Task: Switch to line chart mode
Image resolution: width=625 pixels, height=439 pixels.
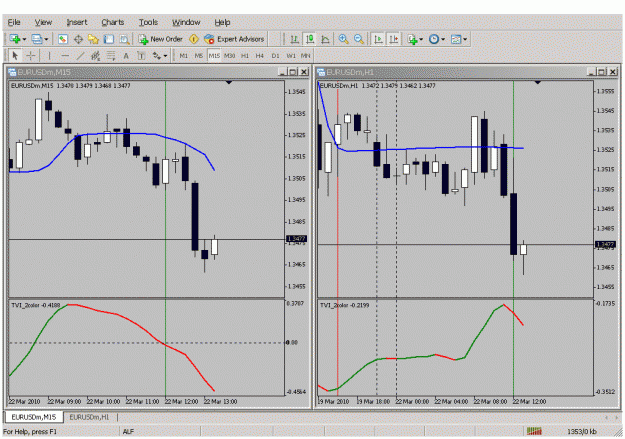Action: (325, 39)
